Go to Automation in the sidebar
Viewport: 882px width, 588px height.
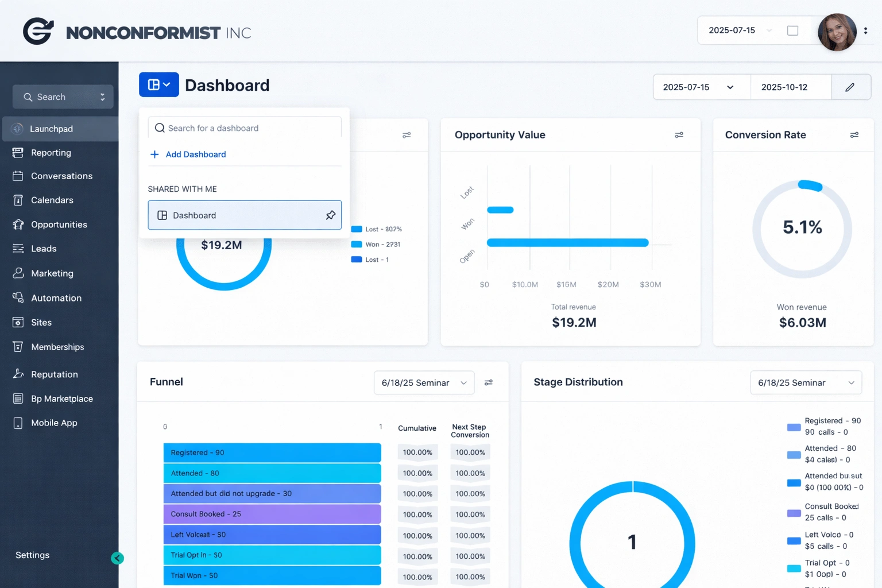click(56, 298)
